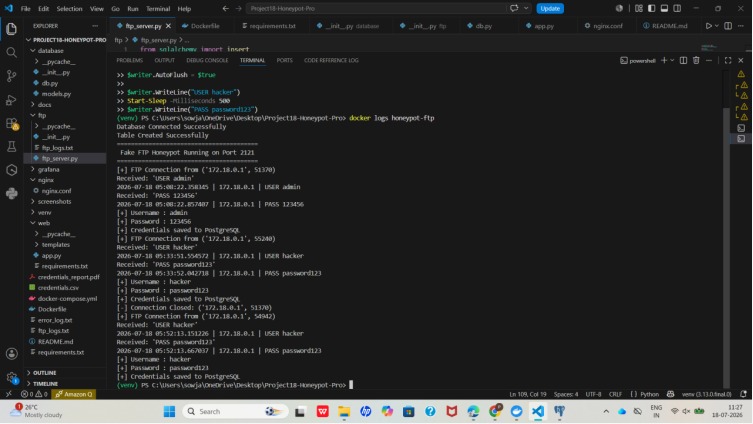Image resolution: width=753 pixels, height=424 pixels.
Task: Close the ftp_server.py editor tab
Action: 169,26
